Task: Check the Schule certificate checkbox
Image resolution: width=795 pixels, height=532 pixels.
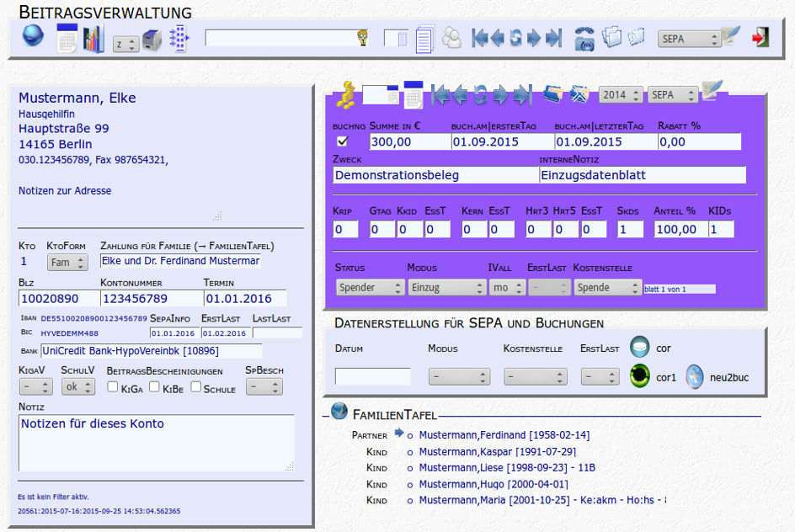Action: [195, 387]
